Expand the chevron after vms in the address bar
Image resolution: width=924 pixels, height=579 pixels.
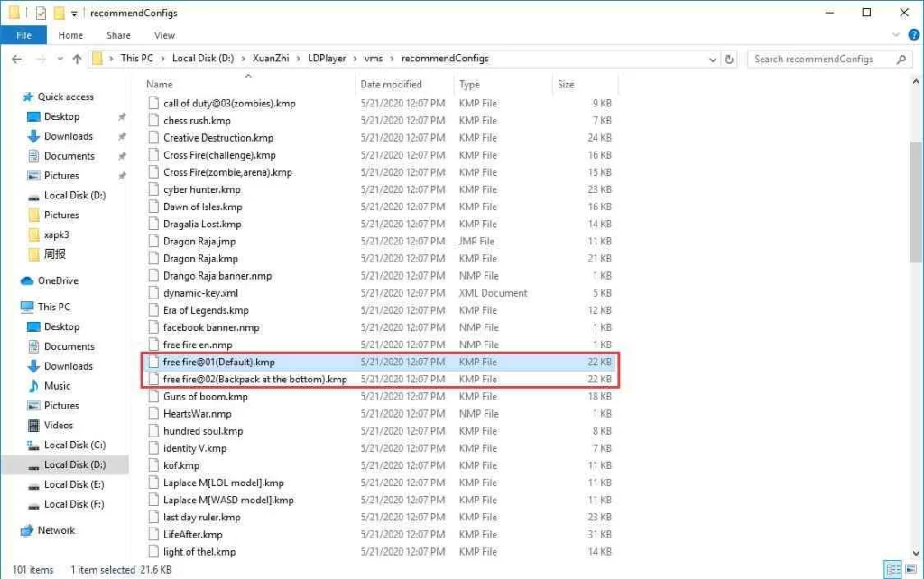click(x=392, y=59)
